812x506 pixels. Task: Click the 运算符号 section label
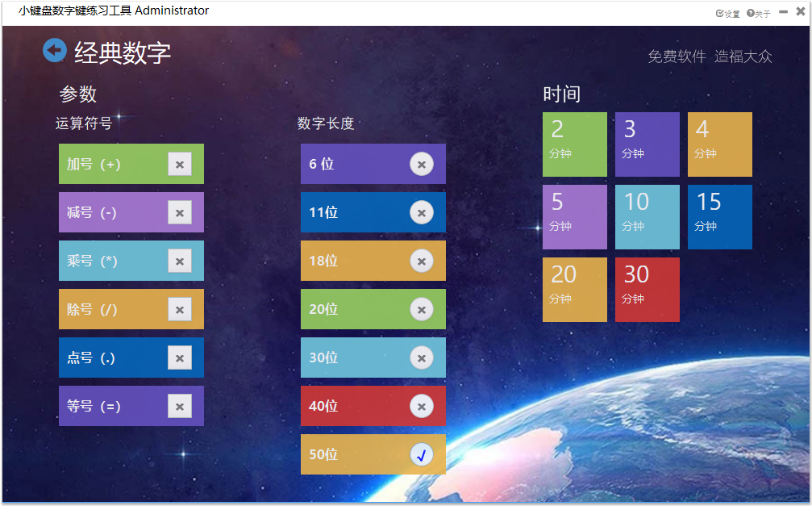(84, 123)
